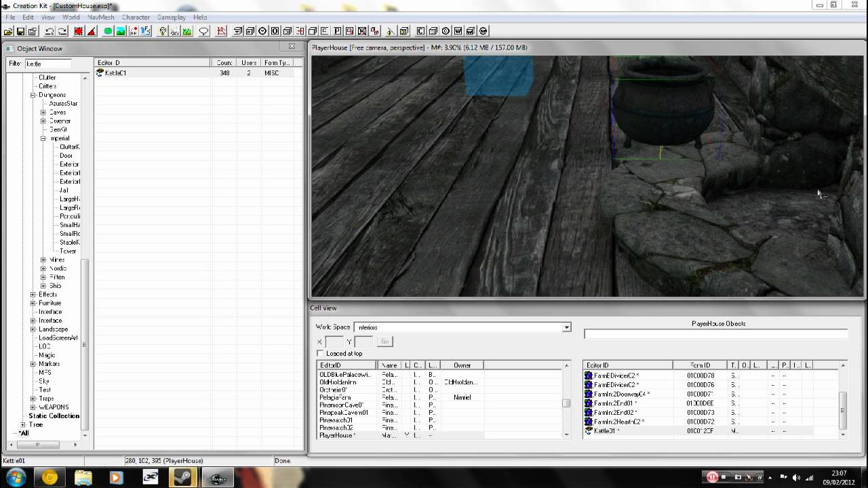This screenshot has width=868, height=488.
Task: Close the Object Window panel
Action: pos(292,47)
